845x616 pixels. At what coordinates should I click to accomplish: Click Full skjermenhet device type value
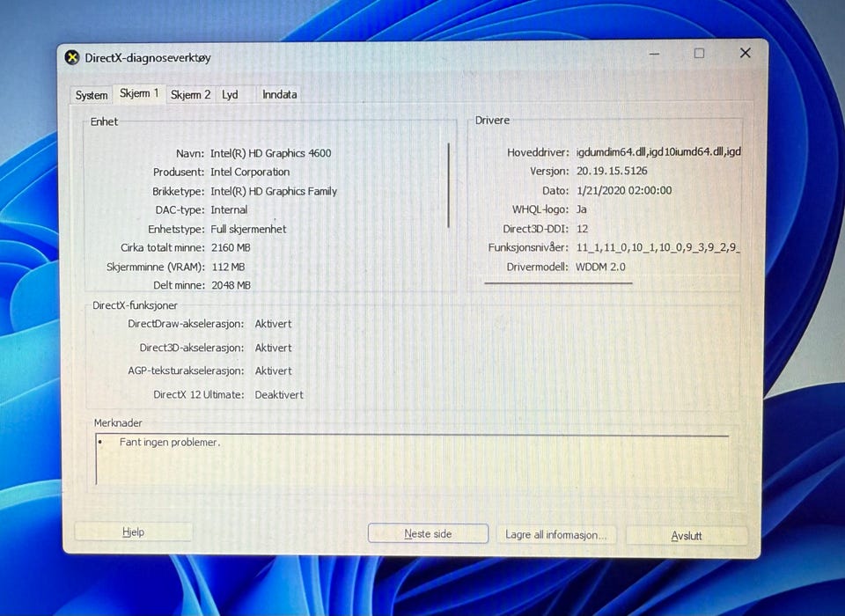(x=248, y=229)
